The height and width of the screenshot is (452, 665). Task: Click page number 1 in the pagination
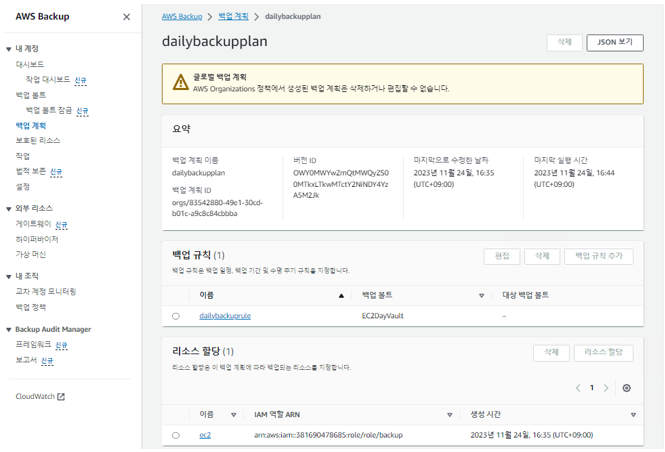[x=592, y=388]
